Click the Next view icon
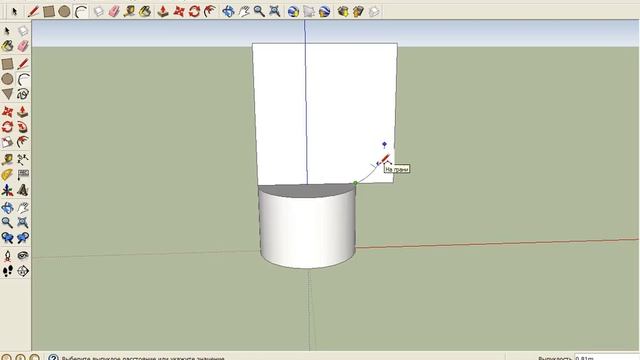640x360 pixels. click(23, 238)
